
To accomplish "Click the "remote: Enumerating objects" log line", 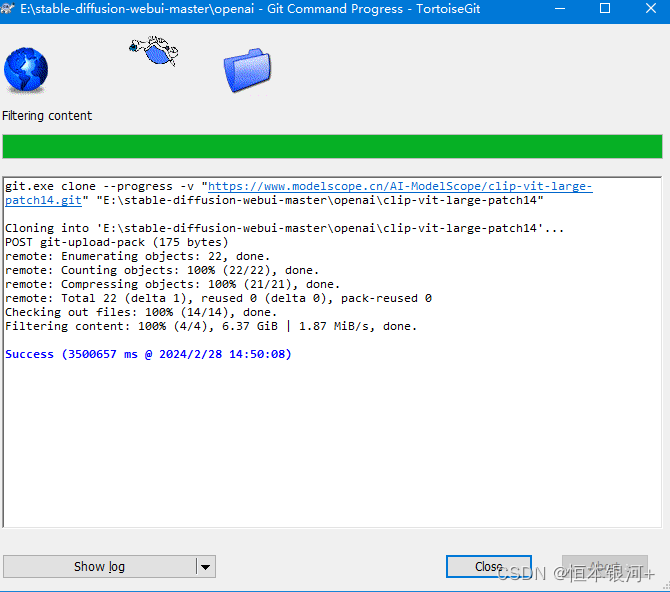I will (x=137, y=256).
